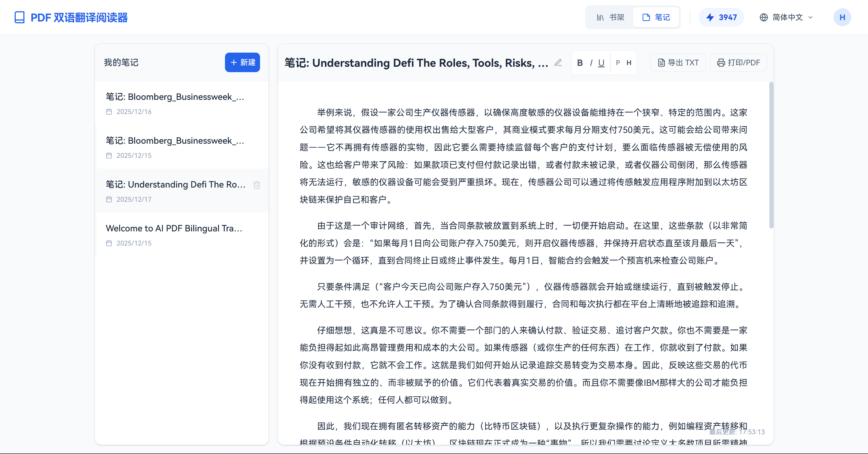Toggle bold formatting with B

pyautogui.click(x=580, y=63)
